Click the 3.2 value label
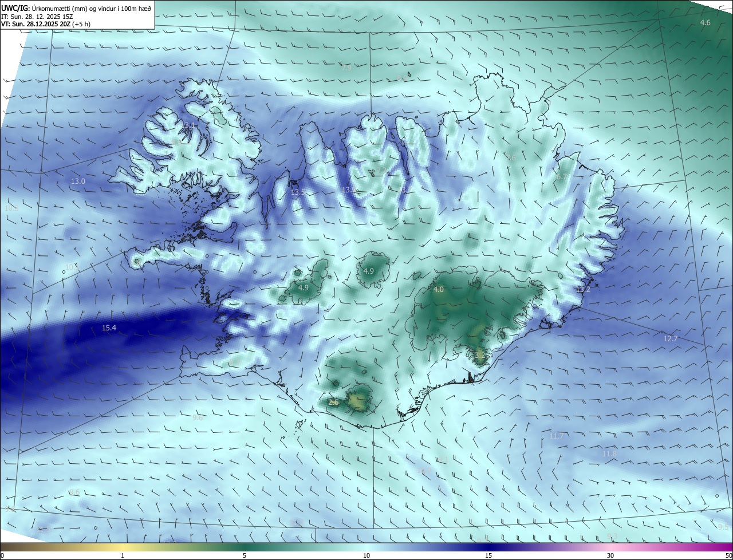This screenshot has width=733, height=560. [480, 356]
